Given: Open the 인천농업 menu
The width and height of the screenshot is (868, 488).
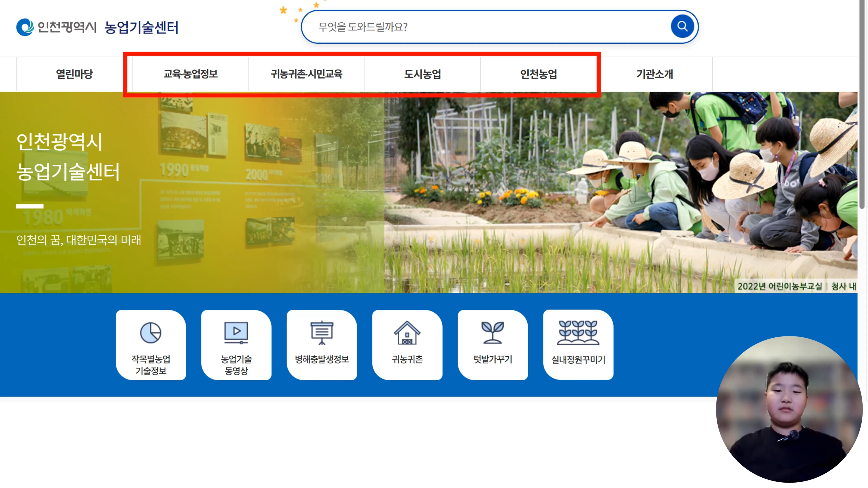Looking at the screenshot, I should click(538, 74).
